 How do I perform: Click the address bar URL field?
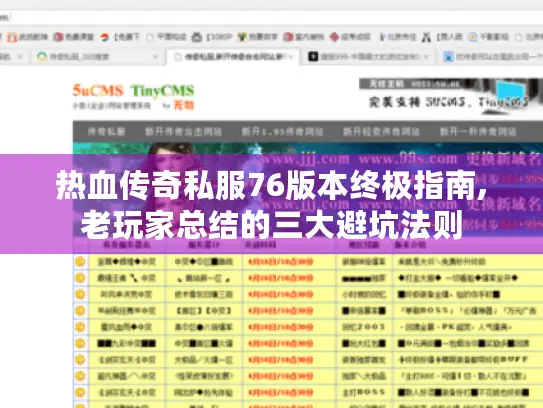click(x=272, y=17)
